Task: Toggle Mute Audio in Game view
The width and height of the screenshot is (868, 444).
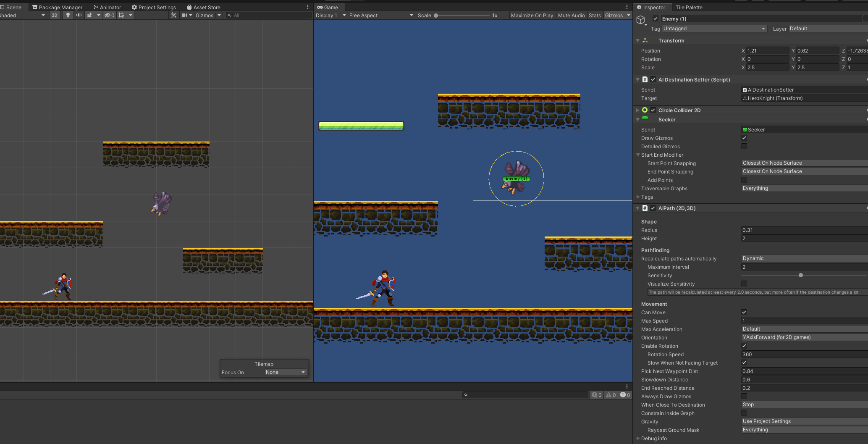Action: 571,15
